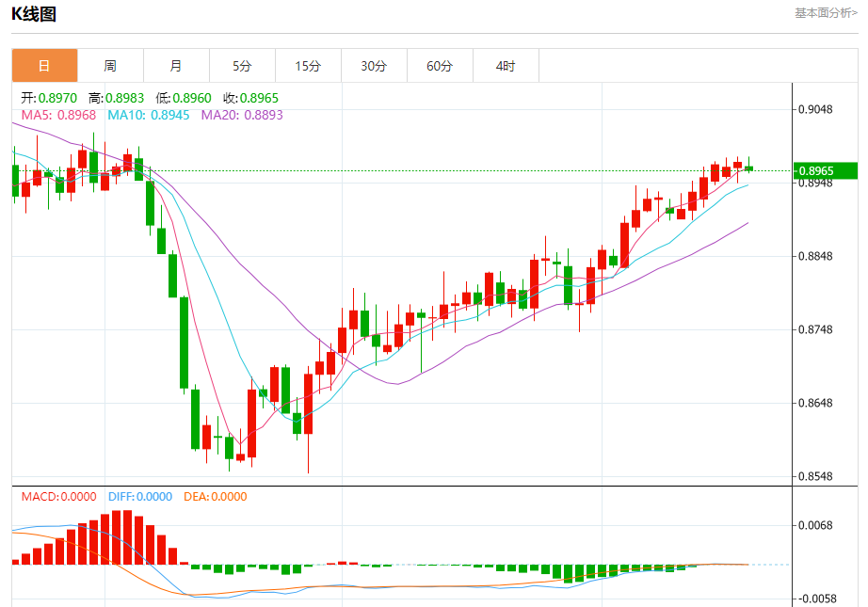868x607 pixels.
Task: Click the DIFF:0.0000 label
Action: point(140,496)
